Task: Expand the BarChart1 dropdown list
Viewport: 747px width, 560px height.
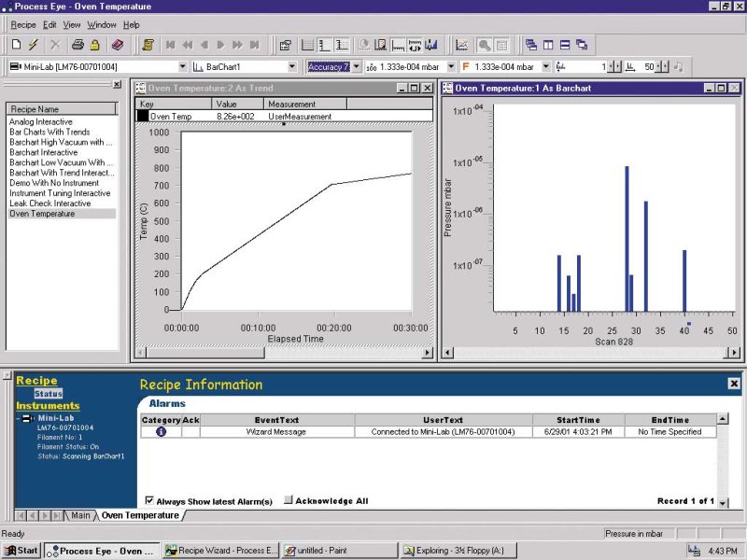Action: click(293, 65)
